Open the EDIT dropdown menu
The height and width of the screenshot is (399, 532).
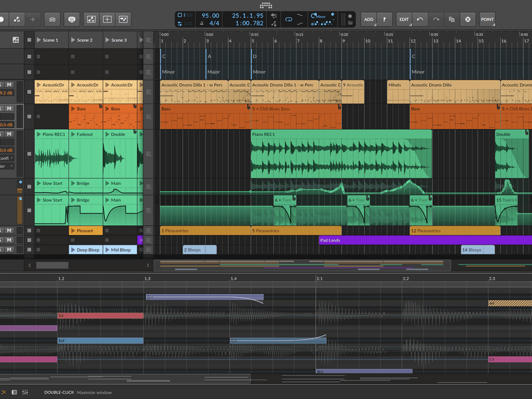(404, 20)
